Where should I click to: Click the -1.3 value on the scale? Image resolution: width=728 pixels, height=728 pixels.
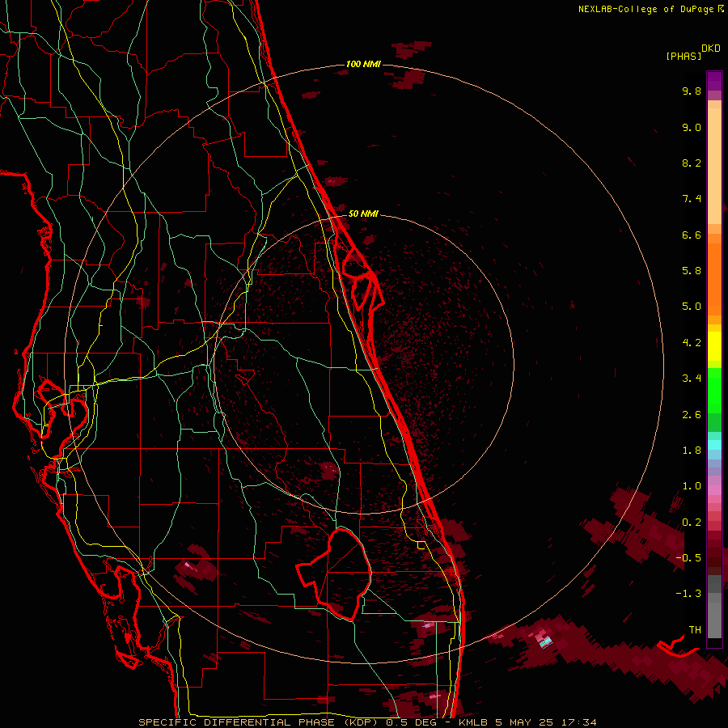(688, 594)
